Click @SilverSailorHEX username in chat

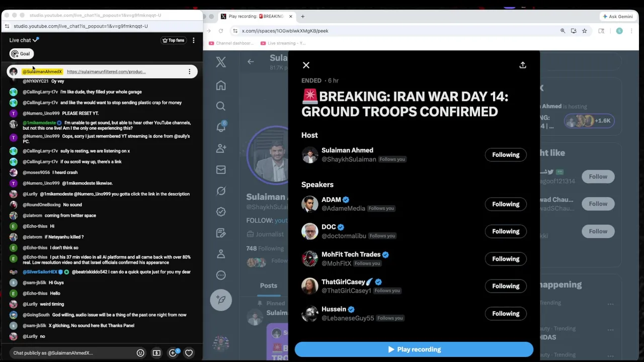click(x=40, y=272)
